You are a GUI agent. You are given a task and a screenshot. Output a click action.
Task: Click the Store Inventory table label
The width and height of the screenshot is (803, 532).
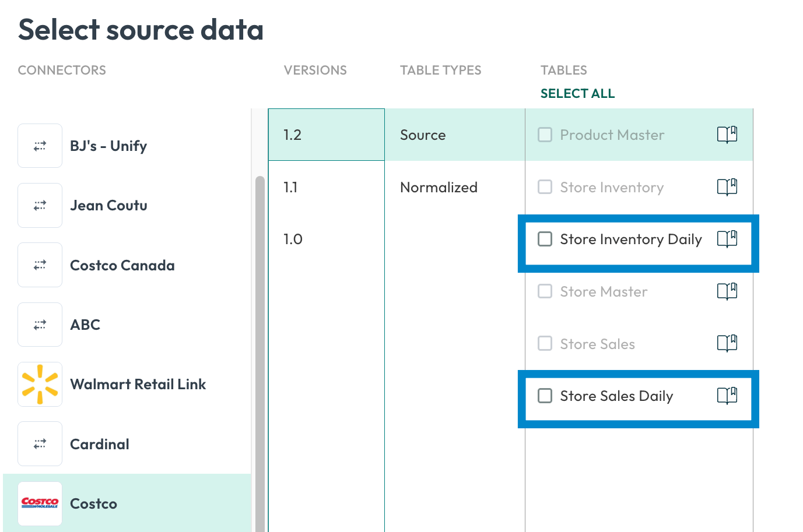(612, 187)
